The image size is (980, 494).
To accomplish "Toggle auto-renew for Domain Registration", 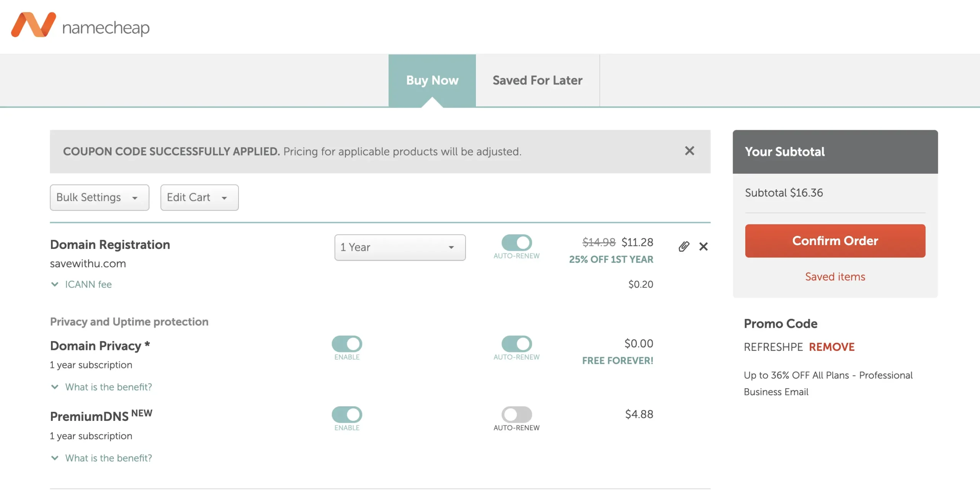I will click(516, 242).
